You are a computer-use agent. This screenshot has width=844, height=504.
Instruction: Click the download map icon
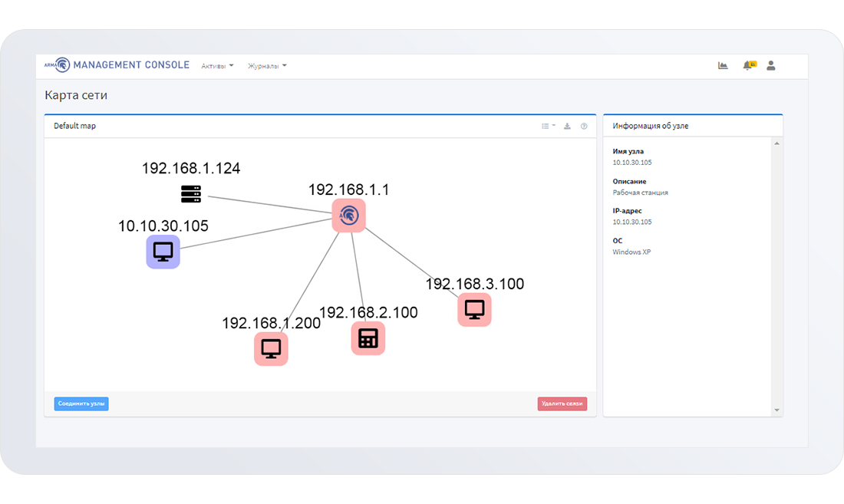click(567, 126)
